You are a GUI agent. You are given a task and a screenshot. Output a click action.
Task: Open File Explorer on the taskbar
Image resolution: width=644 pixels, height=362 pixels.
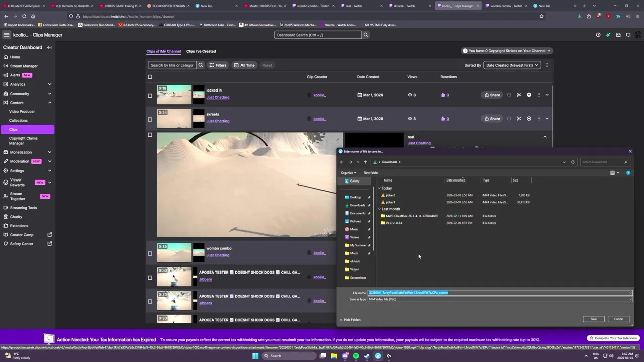pyautogui.click(x=334, y=356)
